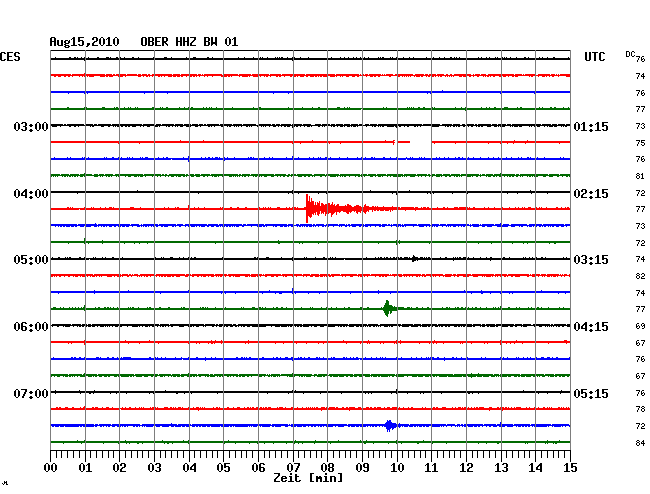Click the DC value 69

click(x=640, y=326)
